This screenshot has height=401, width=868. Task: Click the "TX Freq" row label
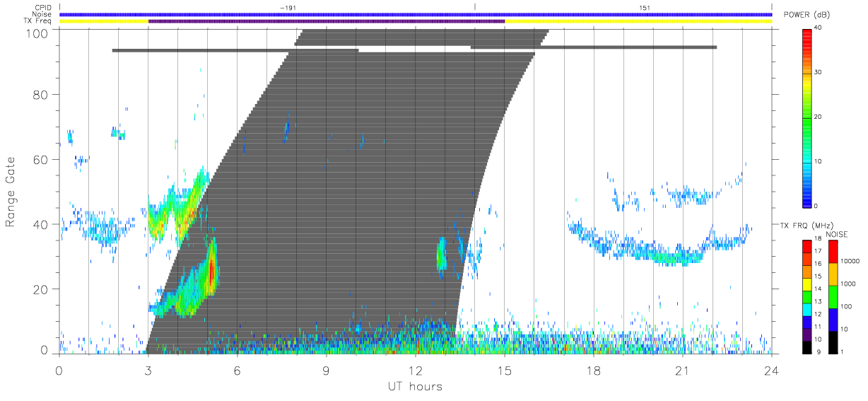tap(38, 21)
